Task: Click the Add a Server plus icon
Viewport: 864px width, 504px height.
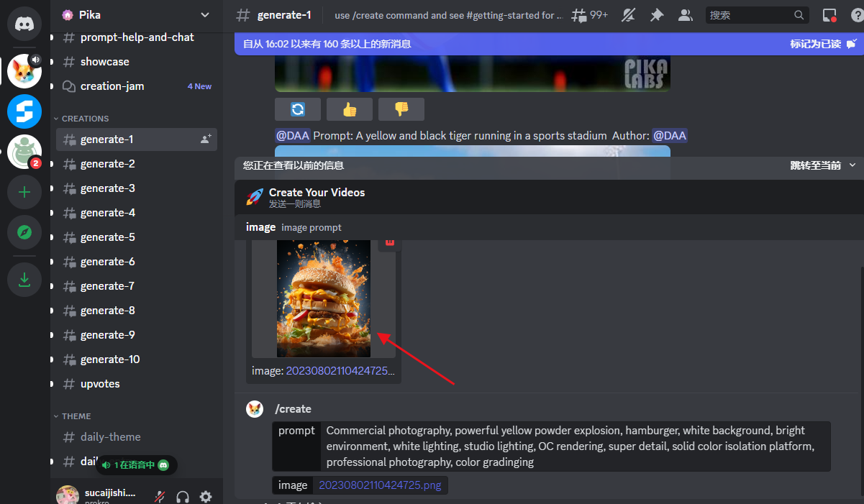Action: click(x=24, y=192)
